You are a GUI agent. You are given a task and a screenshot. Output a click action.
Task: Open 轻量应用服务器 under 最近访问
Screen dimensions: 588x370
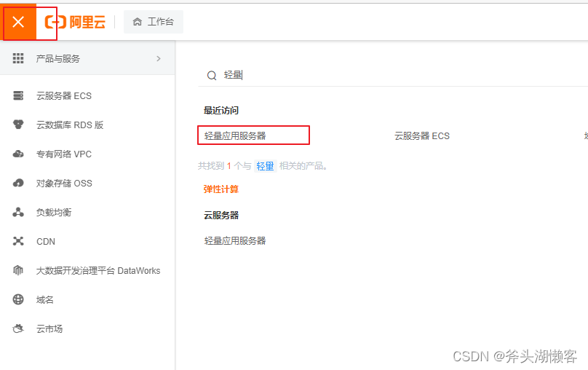pyautogui.click(x=235, y=136)
